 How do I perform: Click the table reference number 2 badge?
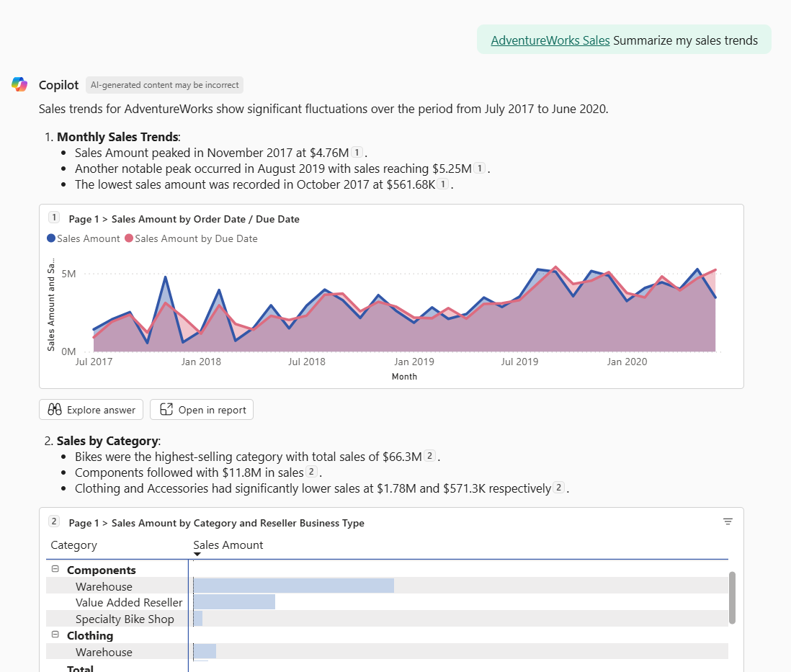(x=54, y=521)
